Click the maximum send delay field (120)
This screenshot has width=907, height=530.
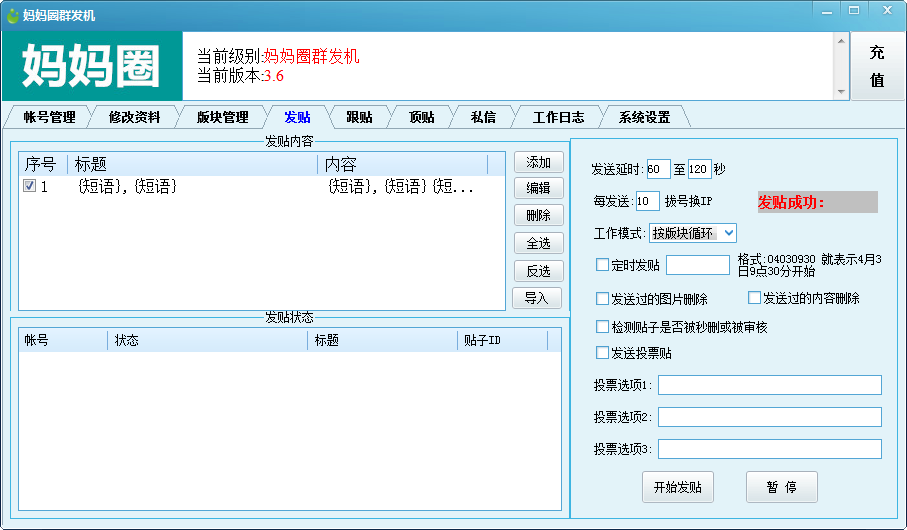699,169
